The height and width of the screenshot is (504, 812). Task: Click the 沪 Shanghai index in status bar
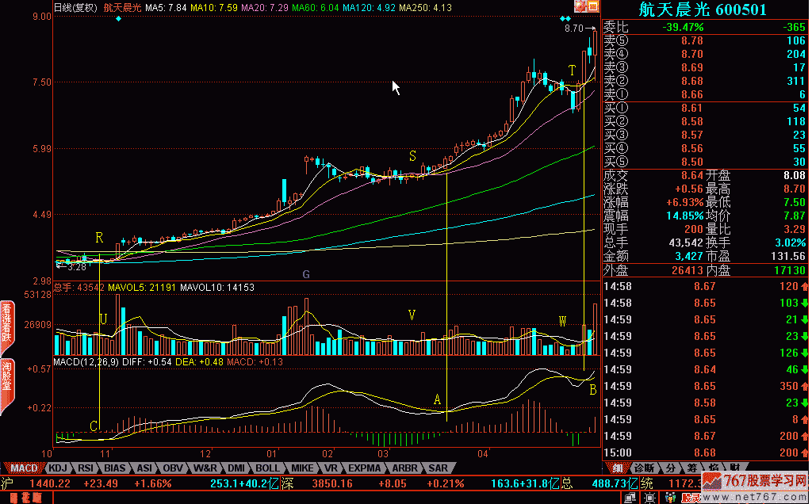pyautogui.click(x=7, y=483)
